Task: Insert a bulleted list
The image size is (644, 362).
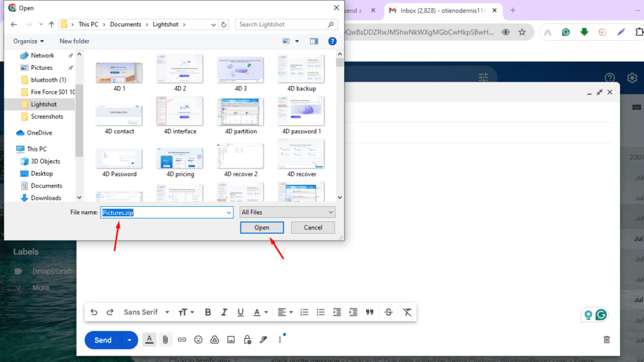Action: 320,312
